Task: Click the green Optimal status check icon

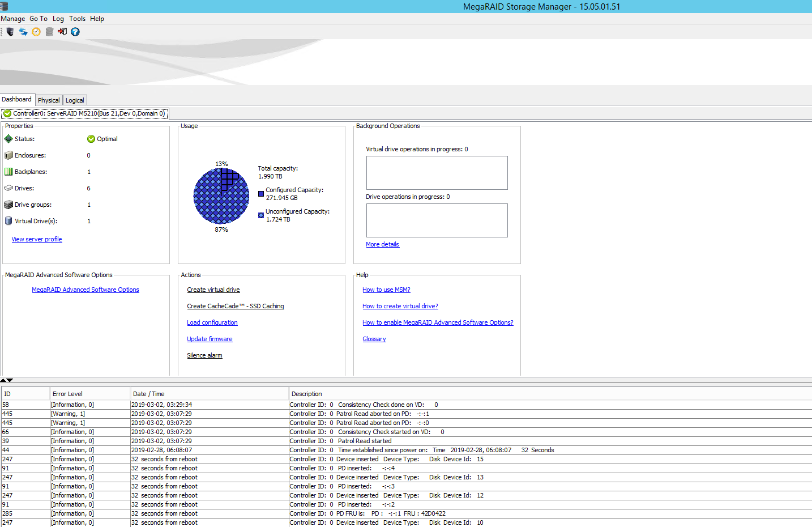Action: coord(91,139)
